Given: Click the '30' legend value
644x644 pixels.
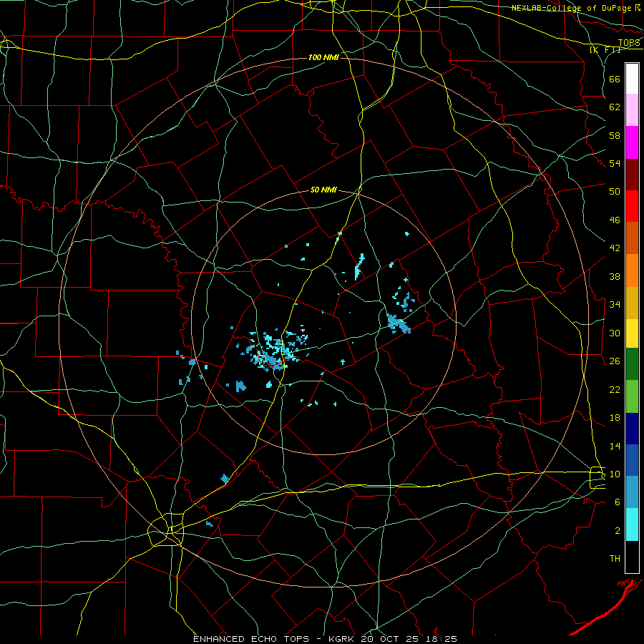Looking at the screenshot, I should pyautogui.click(x=615, y=333).
